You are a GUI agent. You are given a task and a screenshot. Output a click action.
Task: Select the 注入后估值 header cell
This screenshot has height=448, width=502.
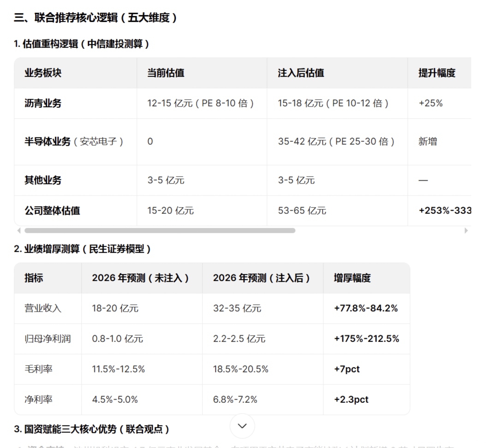point(300,73)
